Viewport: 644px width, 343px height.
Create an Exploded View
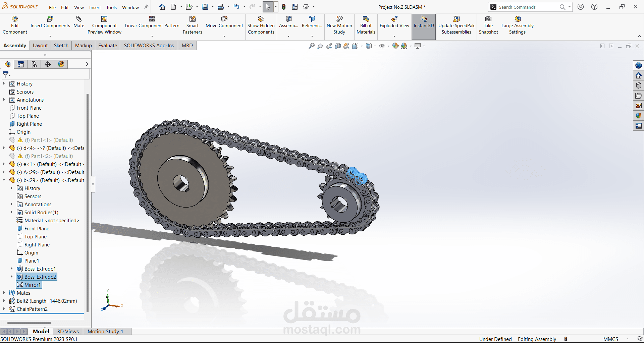tap(394, 22)
